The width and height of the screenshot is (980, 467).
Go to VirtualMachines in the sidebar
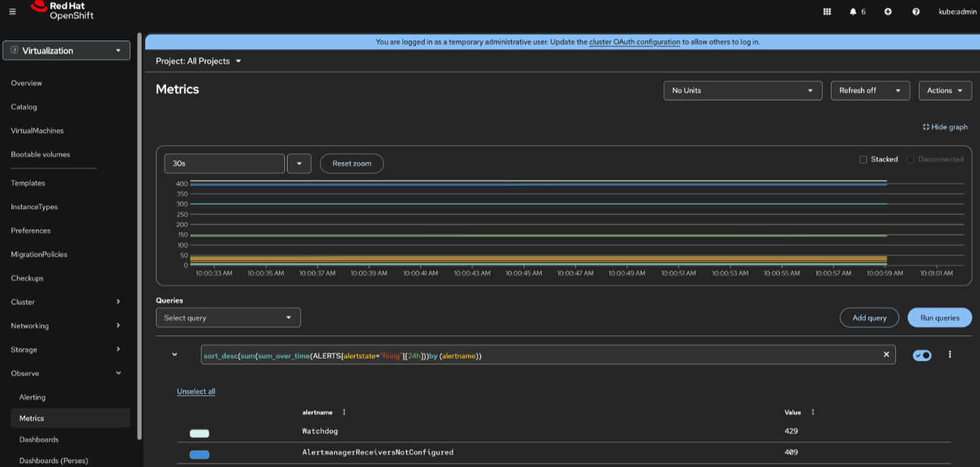(x=37, y=130)
